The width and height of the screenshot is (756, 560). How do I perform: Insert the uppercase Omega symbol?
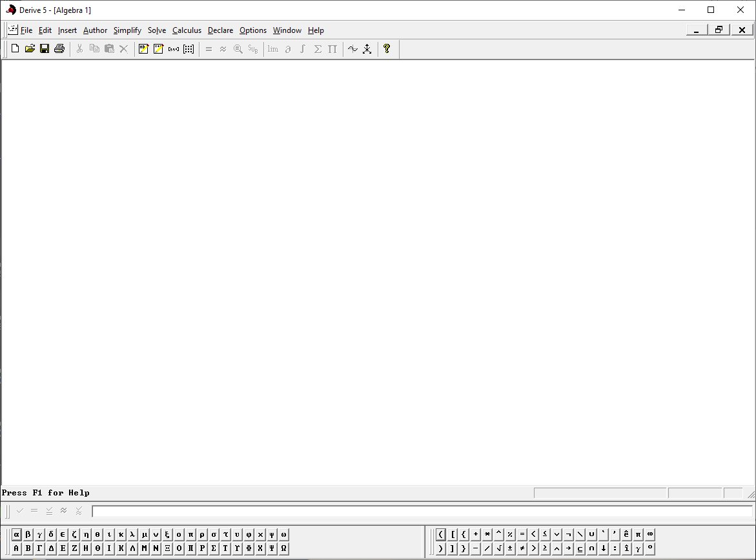[284, 548]
